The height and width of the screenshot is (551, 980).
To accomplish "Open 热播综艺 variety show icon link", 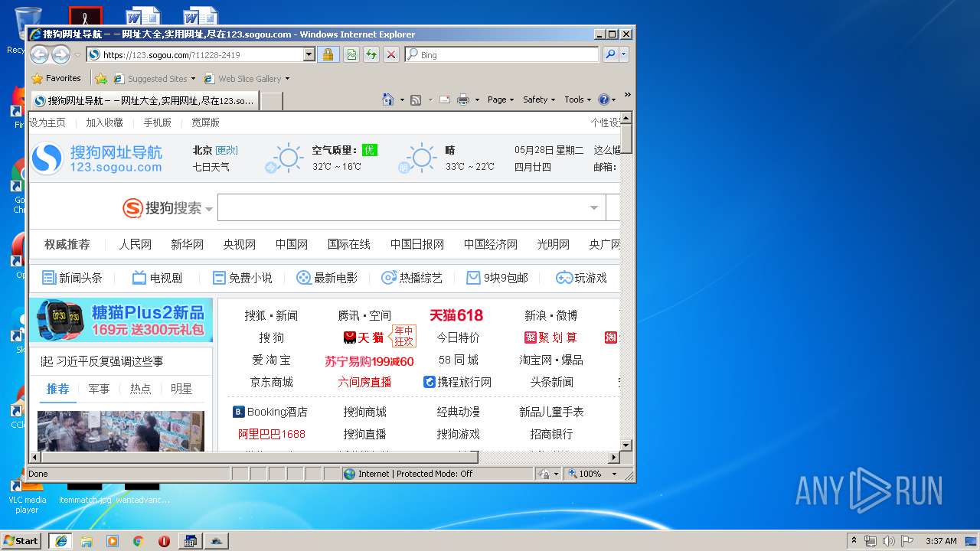I will pos(412,278).
